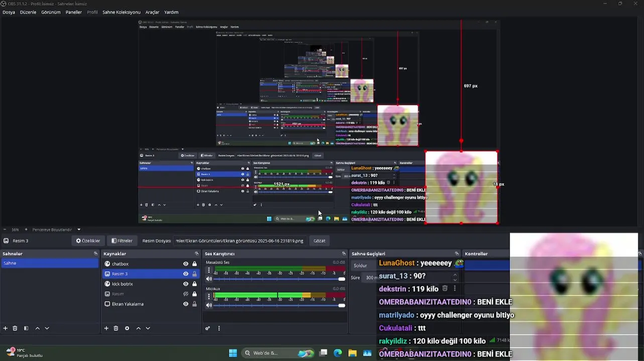This screenshot has height=361, width=644.
Task: Open the Mic/Aux three-dot options menu
Action: [x=209, y=296]
